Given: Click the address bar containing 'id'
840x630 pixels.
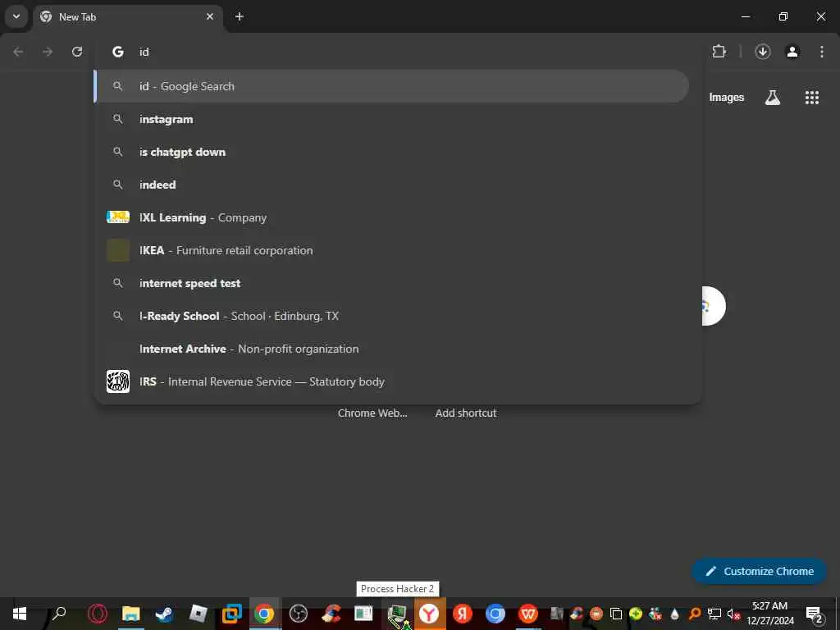Looking at the screenshot, I should coord(396,52).
